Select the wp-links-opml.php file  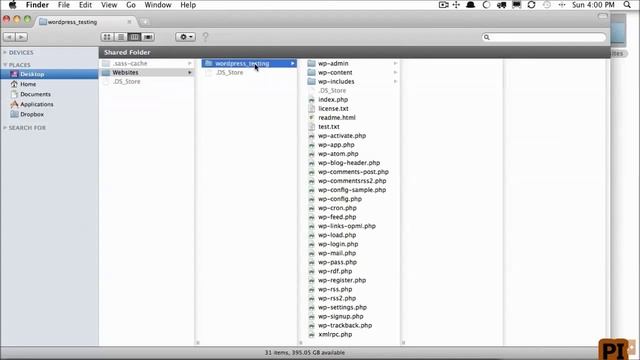[347, 226]
